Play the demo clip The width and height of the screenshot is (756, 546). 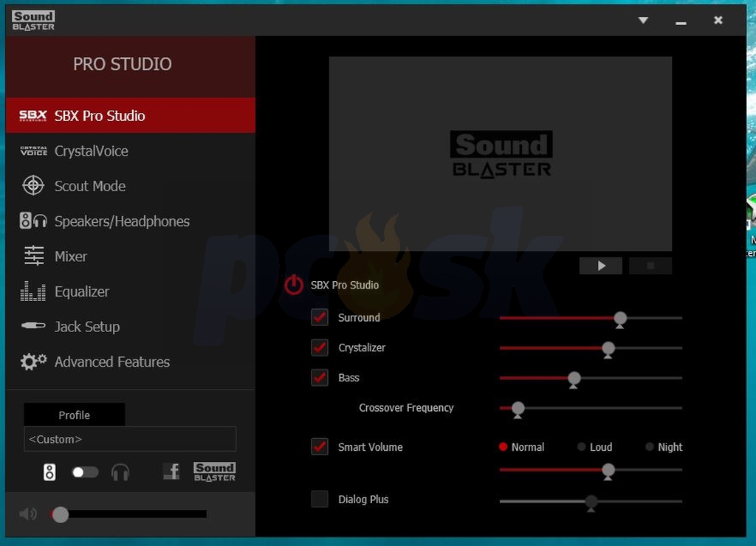[x=601, y=266]
